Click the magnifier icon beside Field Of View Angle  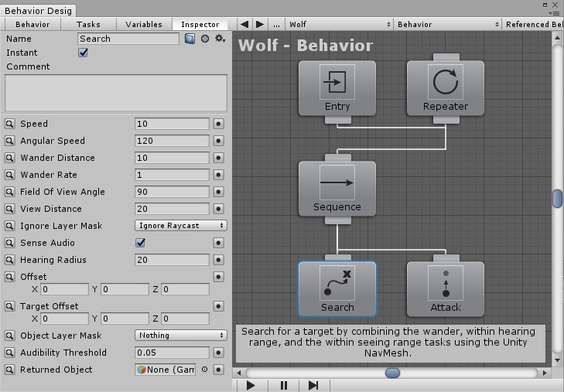coord(10,192)
